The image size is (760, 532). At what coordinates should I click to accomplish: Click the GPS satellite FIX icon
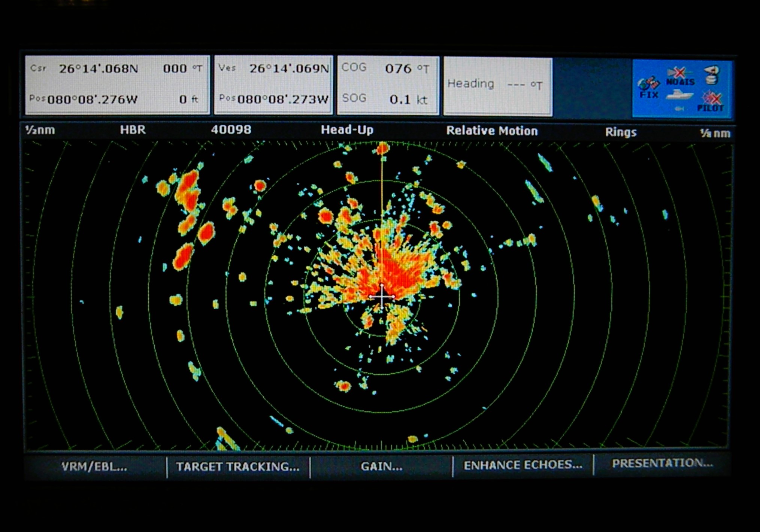pyautogui.click(x=648, y=88)
